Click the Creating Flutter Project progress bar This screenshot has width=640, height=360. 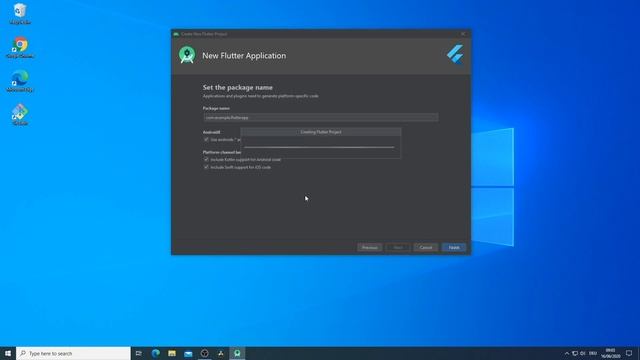(x=319, y=147)
